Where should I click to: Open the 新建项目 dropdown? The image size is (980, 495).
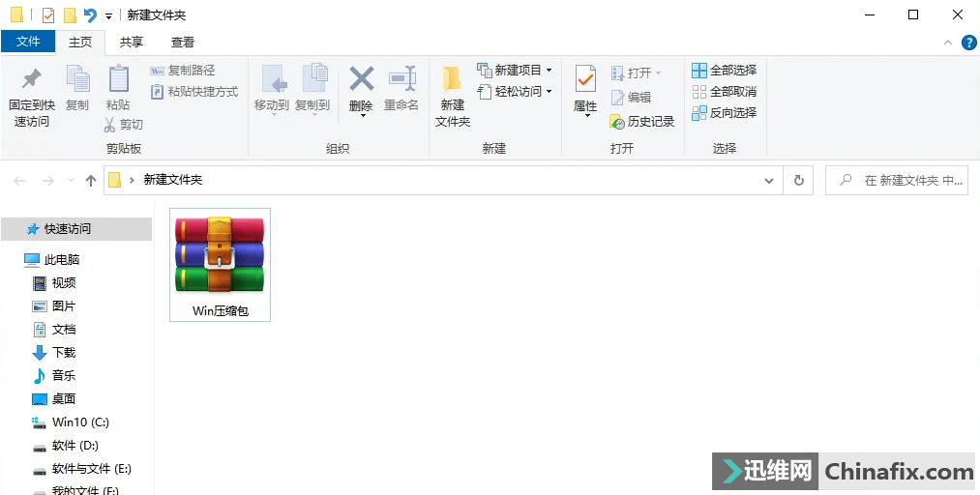[x=515, y=70]
